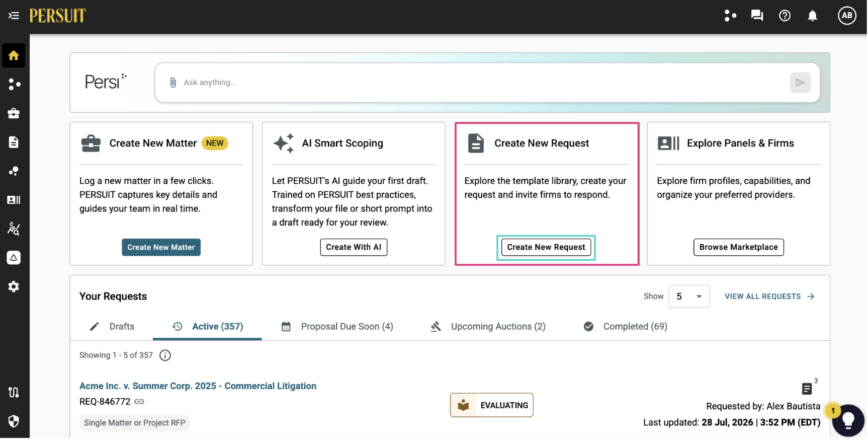This screenshot has height=442, width=868.
Task: Open Persi assistant dots icon in top bar
Action: pos(730,16)
